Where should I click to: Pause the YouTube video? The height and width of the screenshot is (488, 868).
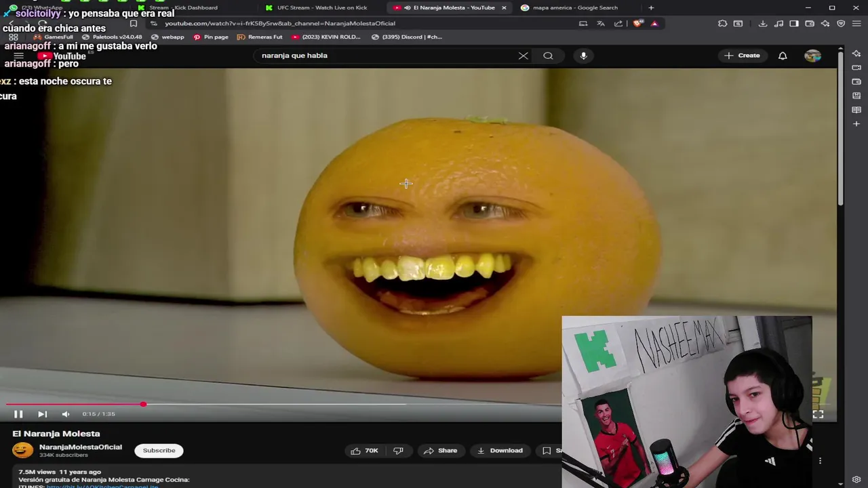point(18,414)
